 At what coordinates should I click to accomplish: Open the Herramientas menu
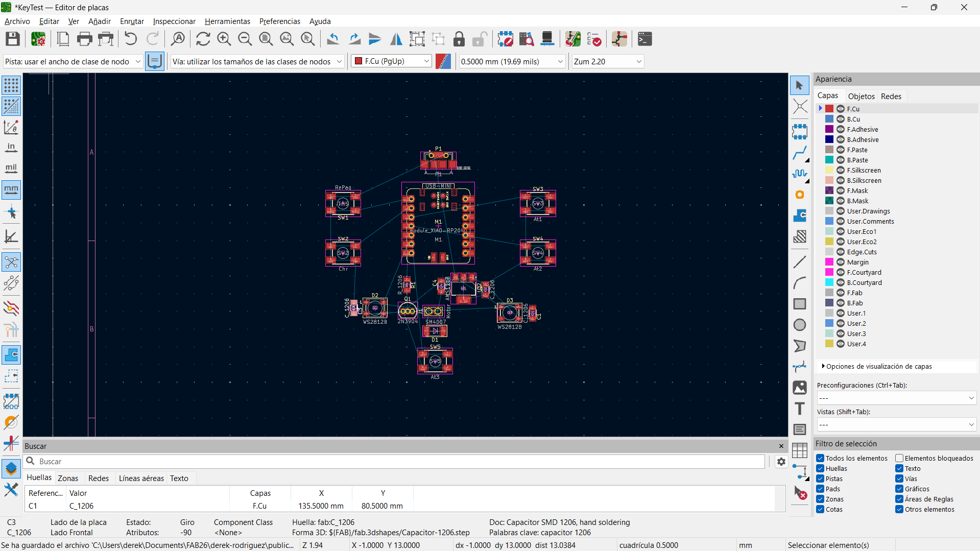point(227,21)
